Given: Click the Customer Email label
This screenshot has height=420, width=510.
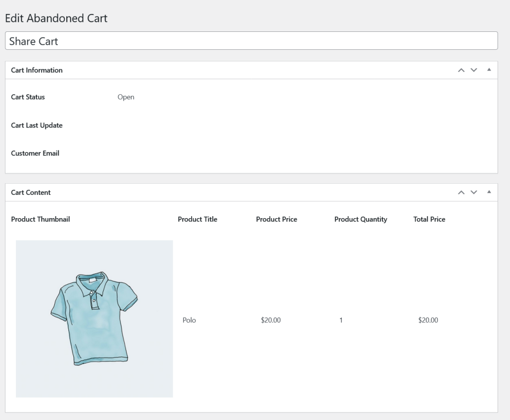Looking at the screenshot, I should tap(35, 153).
